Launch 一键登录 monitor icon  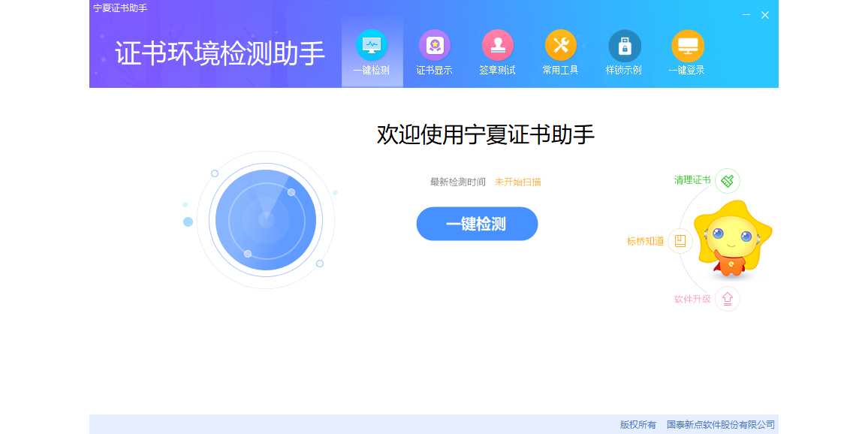687,45
